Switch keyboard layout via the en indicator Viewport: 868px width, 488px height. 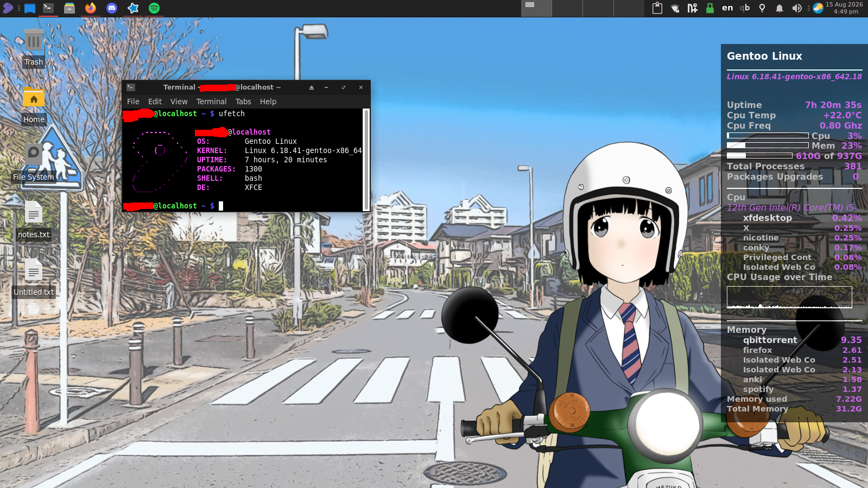point(727,8)
